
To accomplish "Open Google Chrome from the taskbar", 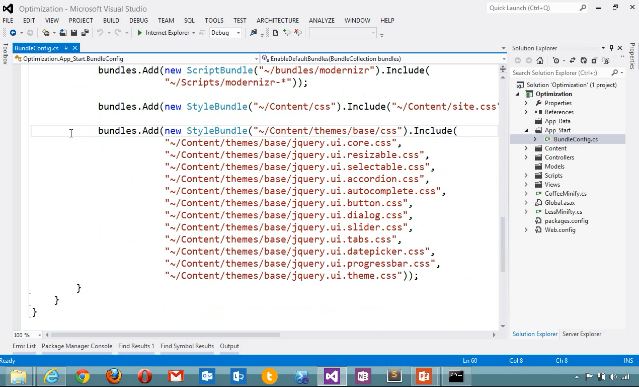I will 82,376.
